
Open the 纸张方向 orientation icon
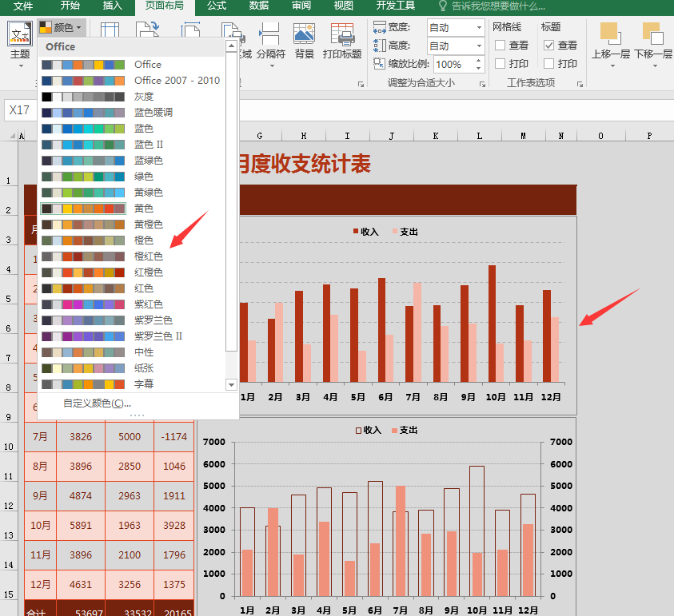[x=147, y=30]
